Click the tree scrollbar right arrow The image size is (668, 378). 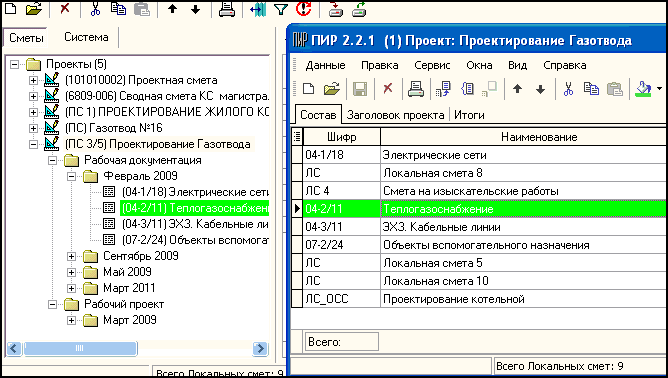[259, 349]
